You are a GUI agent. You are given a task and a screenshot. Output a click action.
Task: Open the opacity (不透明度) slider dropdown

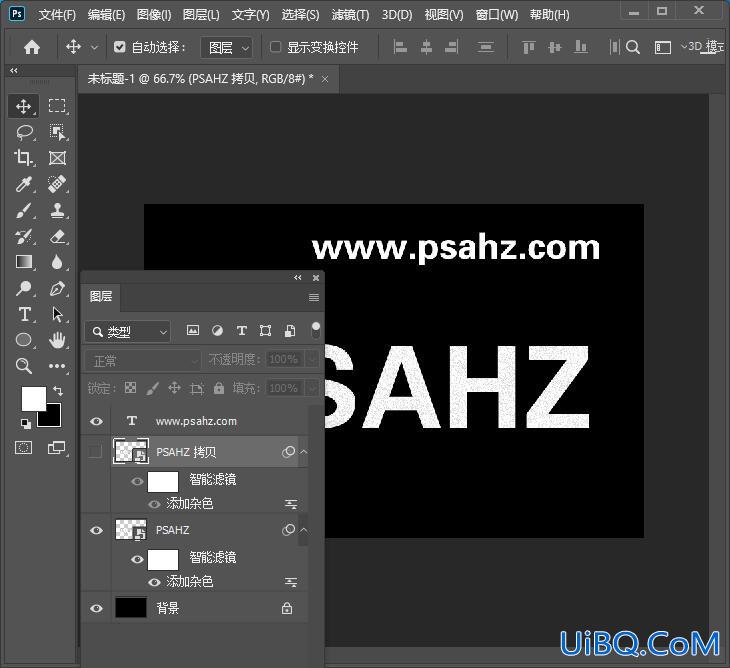(x=312, y=359)
